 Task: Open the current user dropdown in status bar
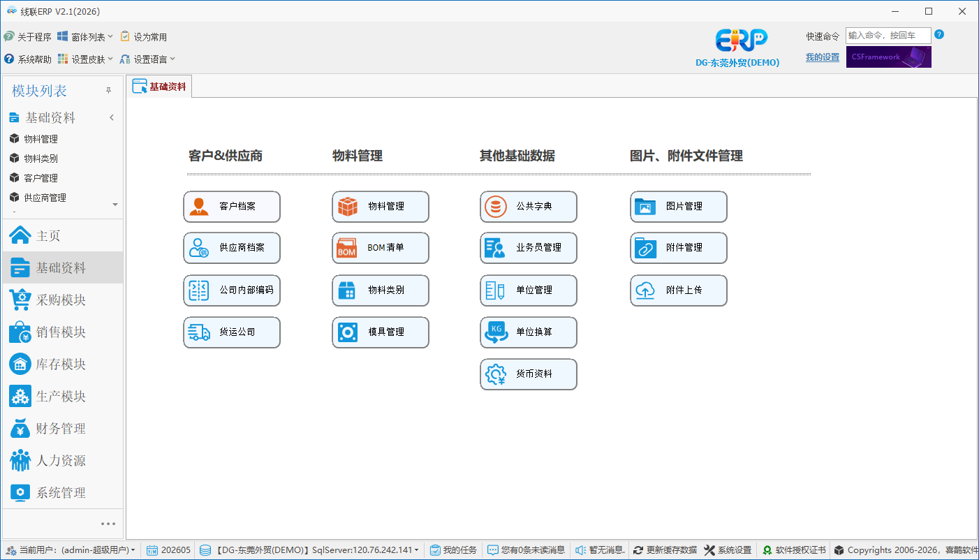[72, 550]
